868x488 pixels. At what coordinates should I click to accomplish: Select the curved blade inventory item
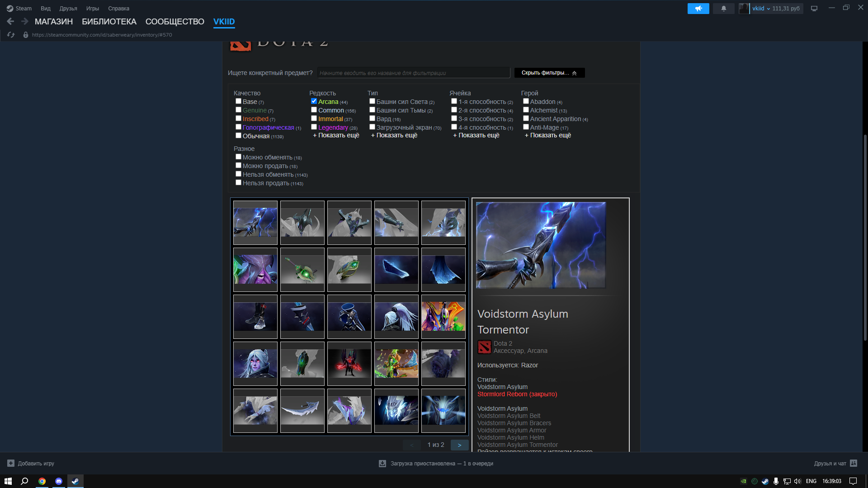[x=302, y=411]
